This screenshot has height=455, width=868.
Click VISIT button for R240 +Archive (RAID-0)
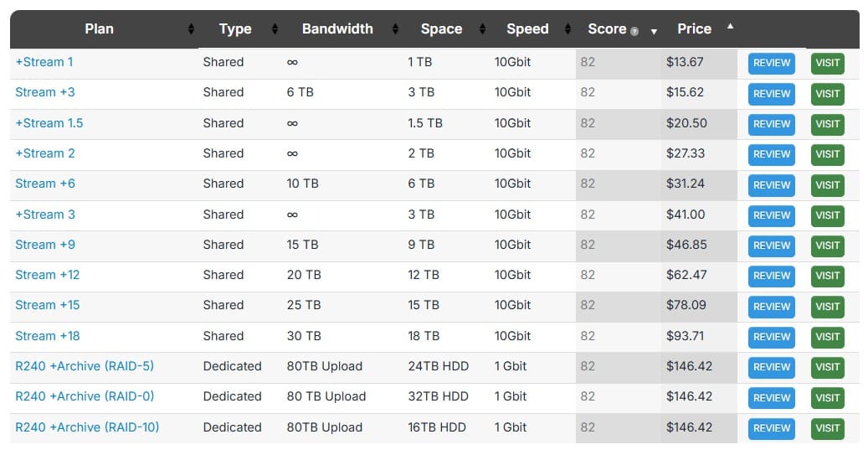tap(828, 397)
